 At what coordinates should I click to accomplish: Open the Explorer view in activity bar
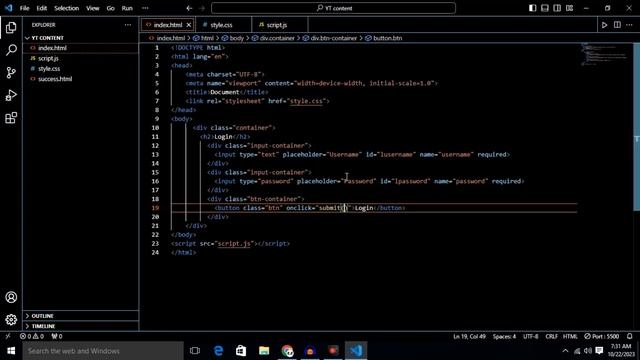pyautogui.click(x=11, y=27)
